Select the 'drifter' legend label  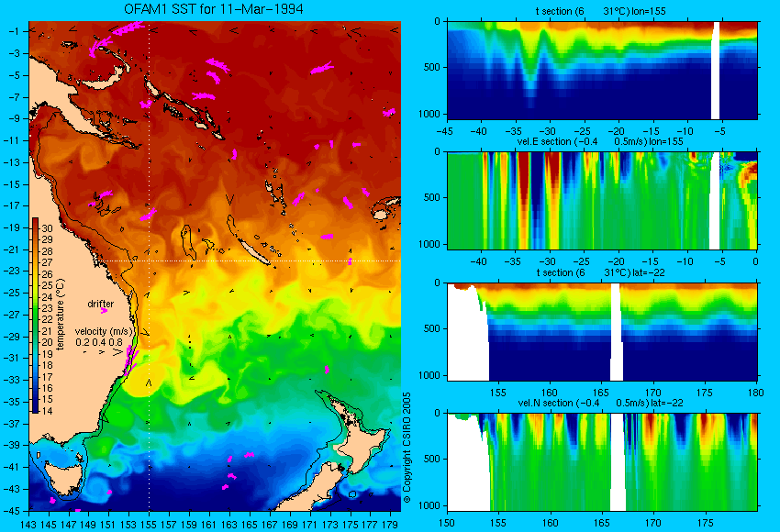[x=101, y=304]
